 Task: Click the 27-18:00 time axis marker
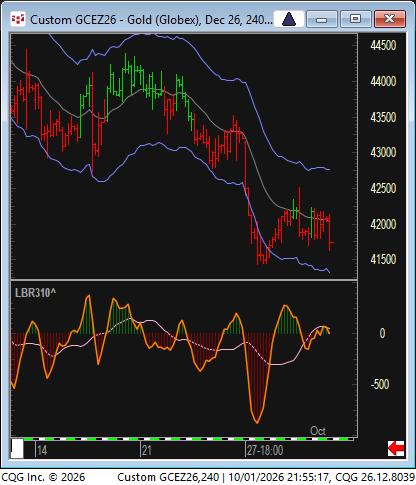[265, 451]
